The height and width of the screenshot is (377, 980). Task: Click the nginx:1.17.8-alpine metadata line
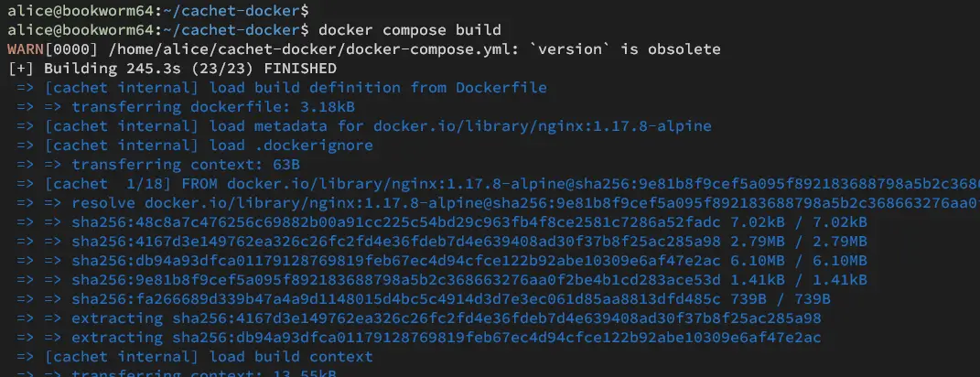[364, 126]
